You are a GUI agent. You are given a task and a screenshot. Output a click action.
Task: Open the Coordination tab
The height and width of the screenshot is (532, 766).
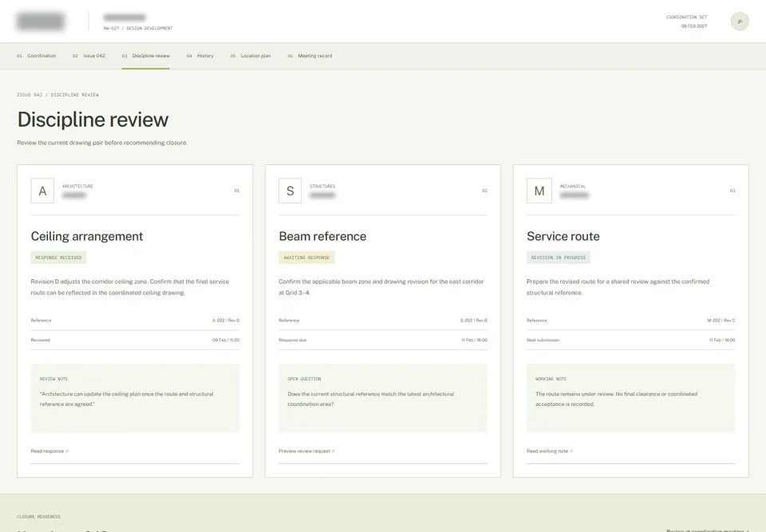(37, 56)
